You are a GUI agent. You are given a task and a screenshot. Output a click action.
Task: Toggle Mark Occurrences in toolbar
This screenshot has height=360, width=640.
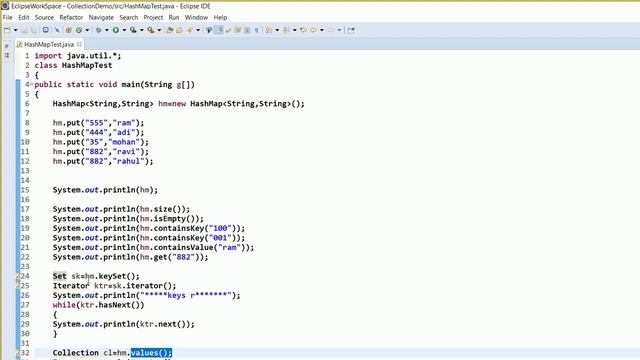tap(219, 30)
